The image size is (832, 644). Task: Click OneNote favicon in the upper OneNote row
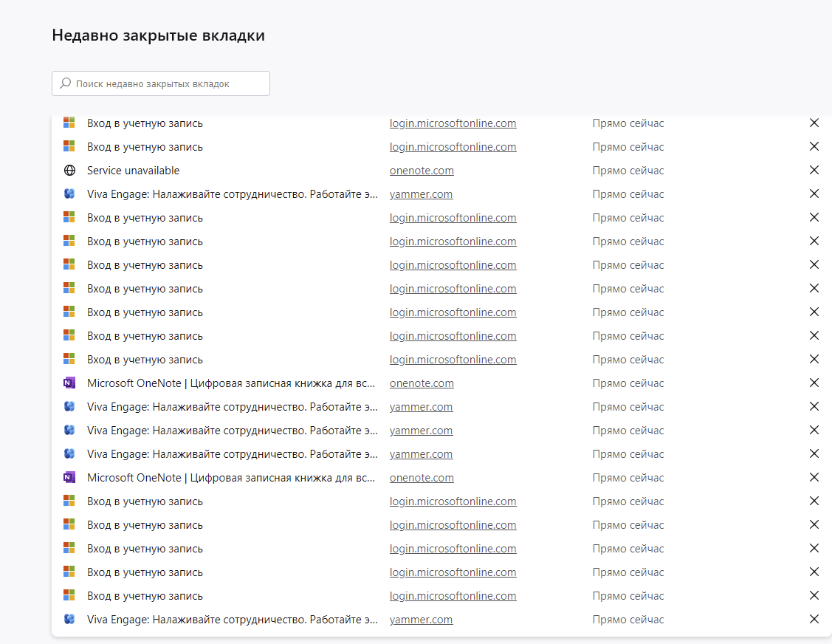click(69, 383)
